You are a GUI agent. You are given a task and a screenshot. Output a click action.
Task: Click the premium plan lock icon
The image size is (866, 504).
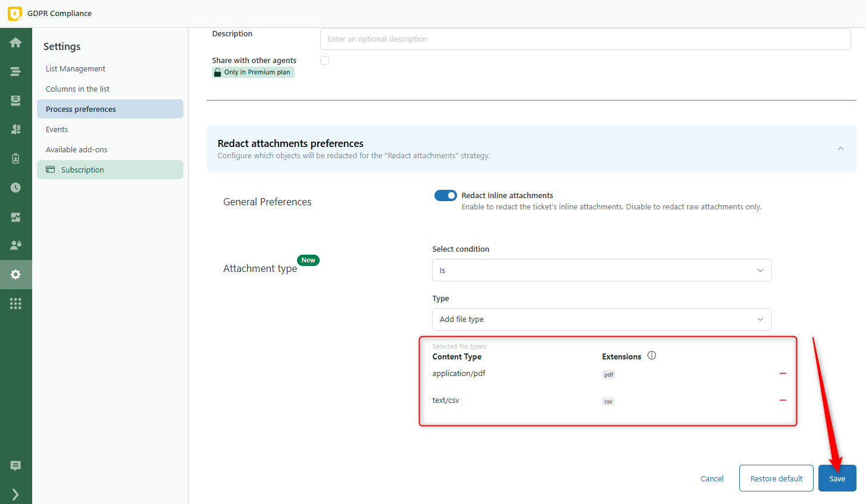point(218,72)
